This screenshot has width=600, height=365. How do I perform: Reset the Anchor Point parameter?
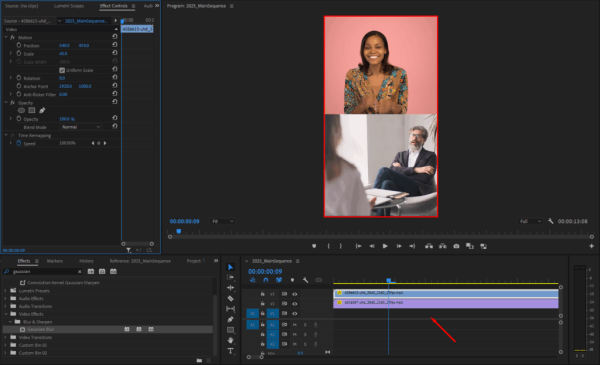(x=115, y=86)
